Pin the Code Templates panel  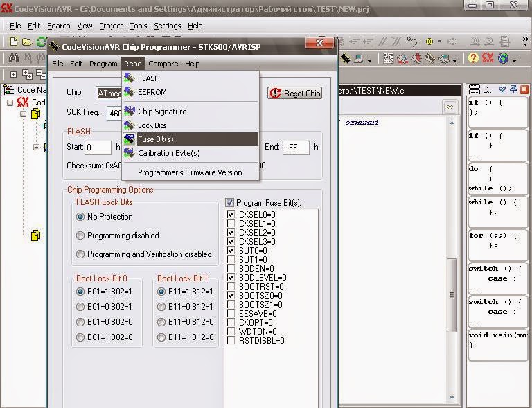(513, 89)
